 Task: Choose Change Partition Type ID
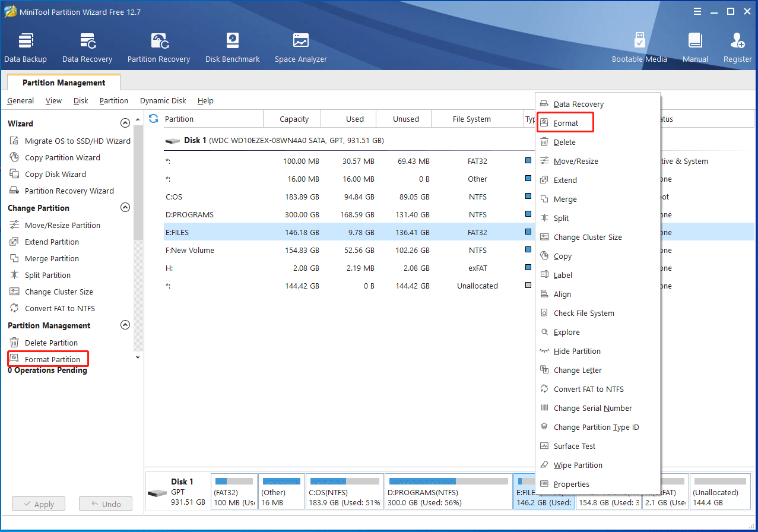(597, 427)
